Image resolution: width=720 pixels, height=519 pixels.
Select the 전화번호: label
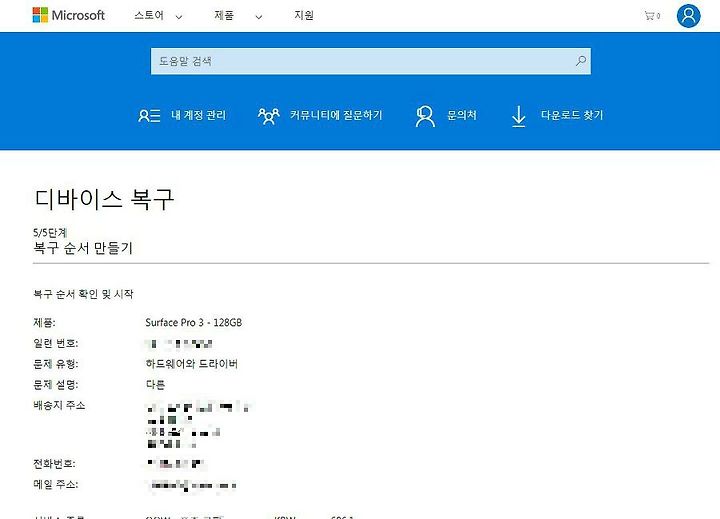click(x=54, y=463)
